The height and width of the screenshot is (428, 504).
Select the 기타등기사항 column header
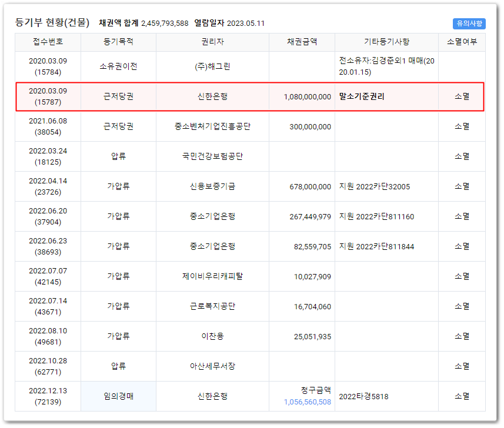click(387, 42)
